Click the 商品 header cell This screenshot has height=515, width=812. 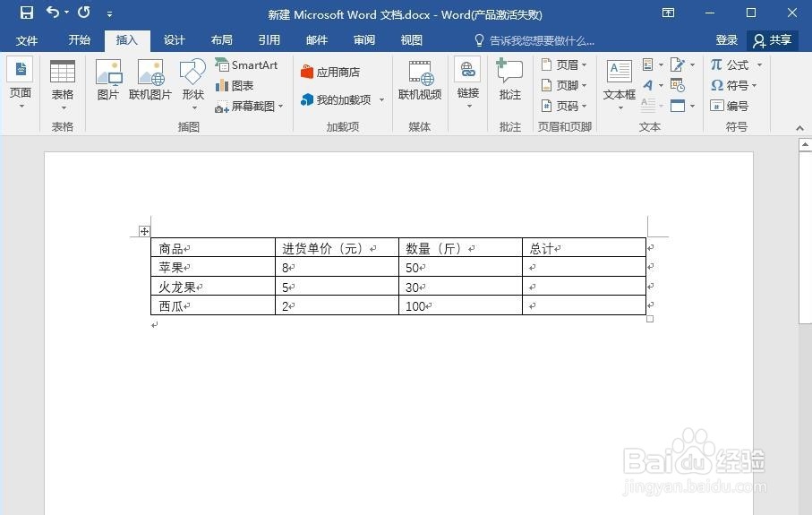click(x=213, y=248)
